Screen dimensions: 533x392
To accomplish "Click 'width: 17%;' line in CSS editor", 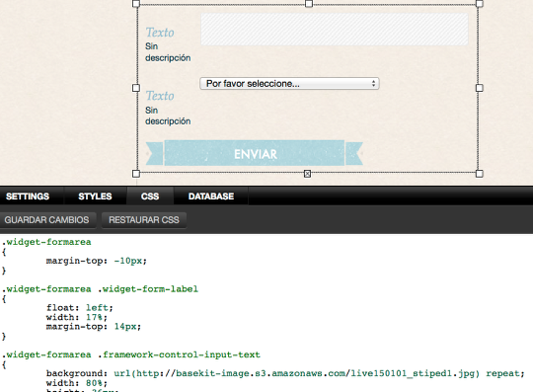I will point(77,317).
